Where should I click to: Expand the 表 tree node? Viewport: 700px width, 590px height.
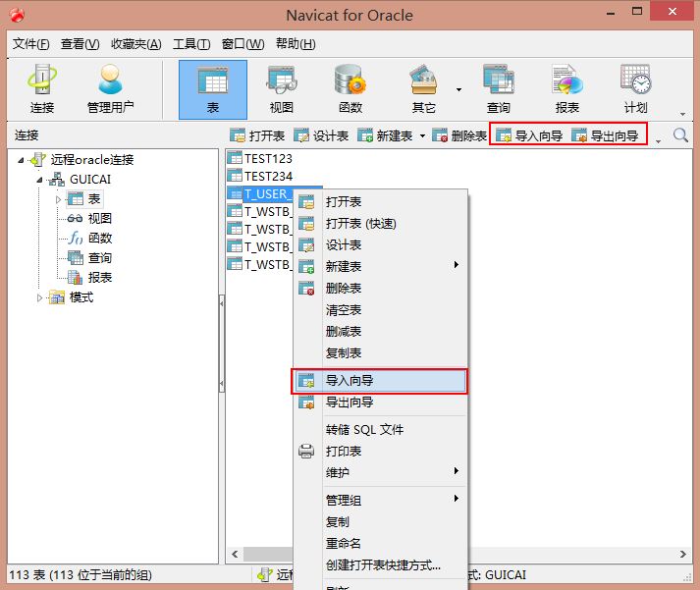pos(58,199)
